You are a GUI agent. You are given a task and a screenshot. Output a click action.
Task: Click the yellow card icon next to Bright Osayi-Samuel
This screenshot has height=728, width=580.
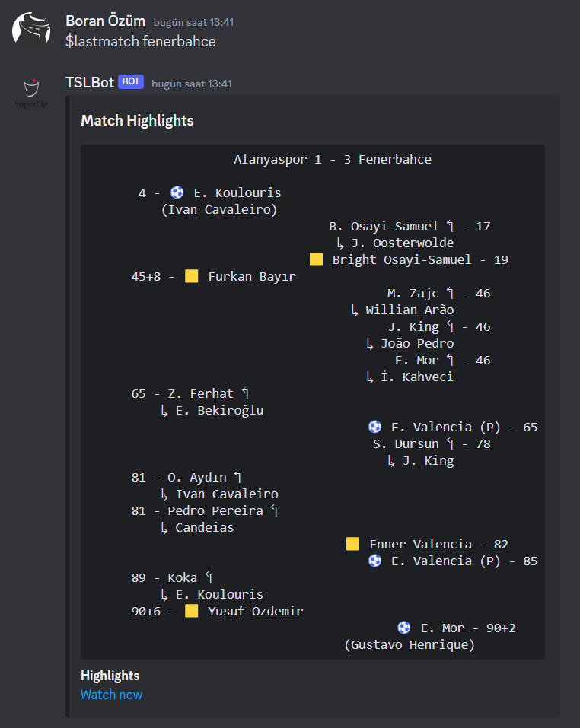pyautogui.click(x=316, y=259)
